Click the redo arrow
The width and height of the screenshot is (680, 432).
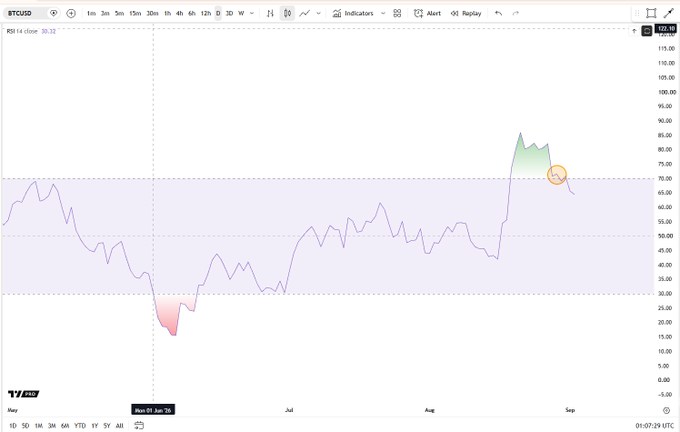(x=516, y=13)
